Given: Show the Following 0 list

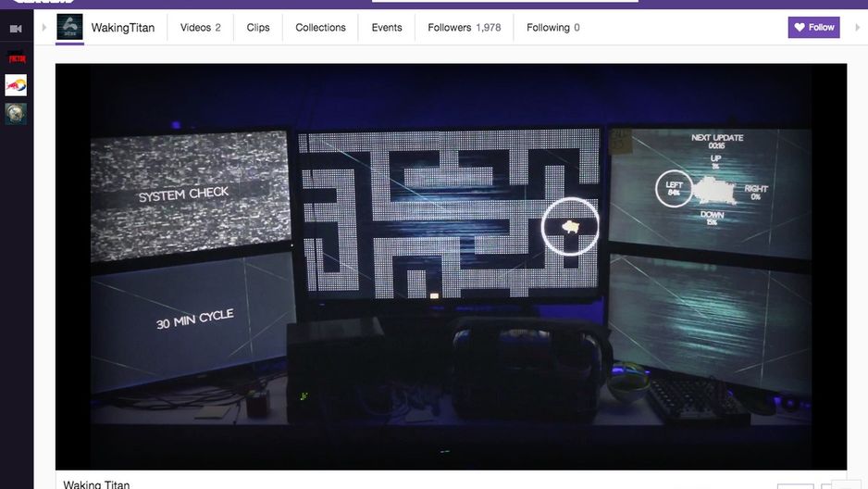Looking at the screenshot, I should (553, 28).
